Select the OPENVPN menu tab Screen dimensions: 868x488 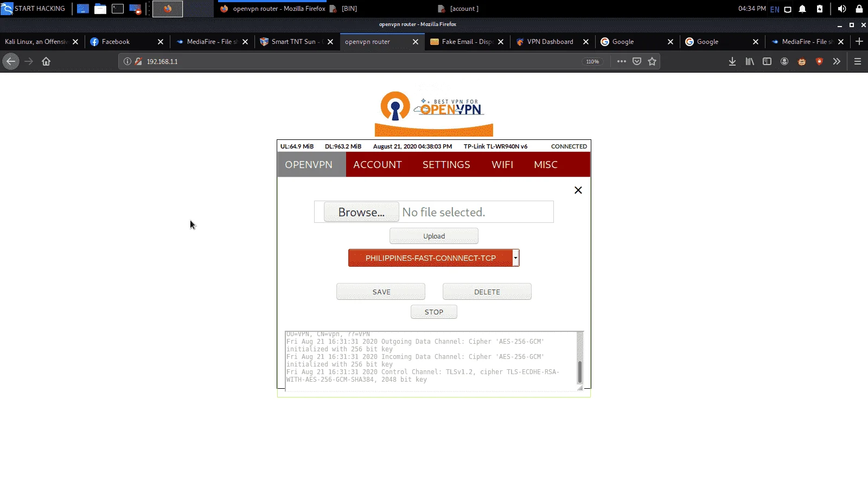coord(309,164)
